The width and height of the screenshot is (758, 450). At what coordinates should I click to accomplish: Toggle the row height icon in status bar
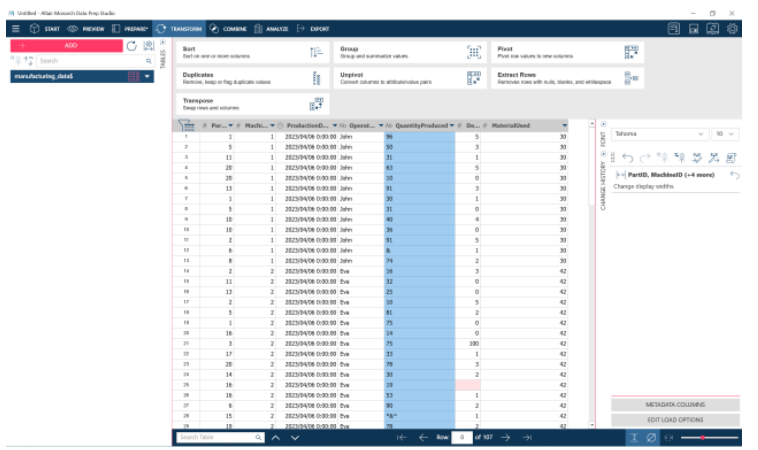tap(634, 437)
